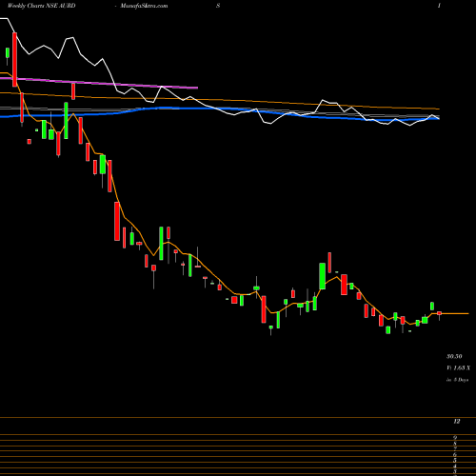This screenshot has height=476, width=476.
Task: Select the last red candle at chart end
Action: 439,313
